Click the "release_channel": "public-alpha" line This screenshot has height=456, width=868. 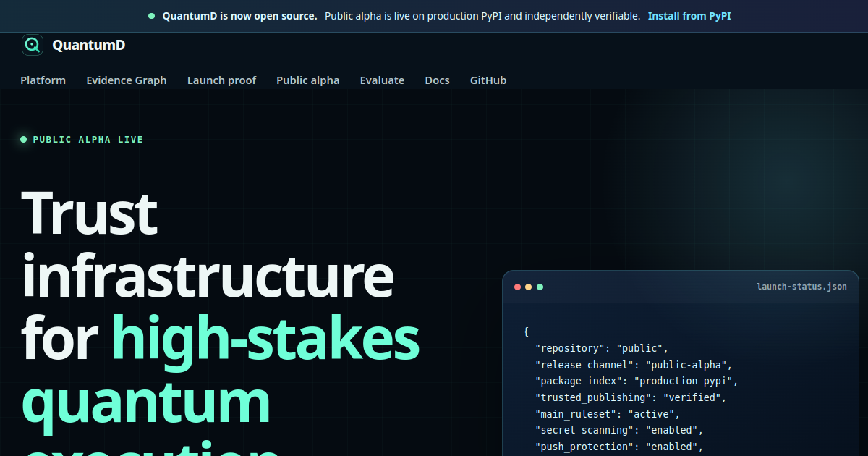click(634, 365)
